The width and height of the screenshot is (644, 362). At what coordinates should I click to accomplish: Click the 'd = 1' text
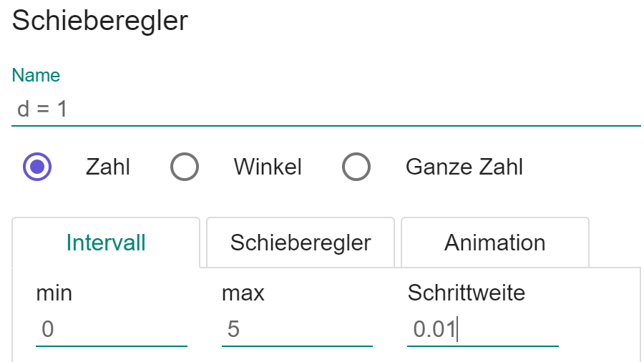pos(42,109)
